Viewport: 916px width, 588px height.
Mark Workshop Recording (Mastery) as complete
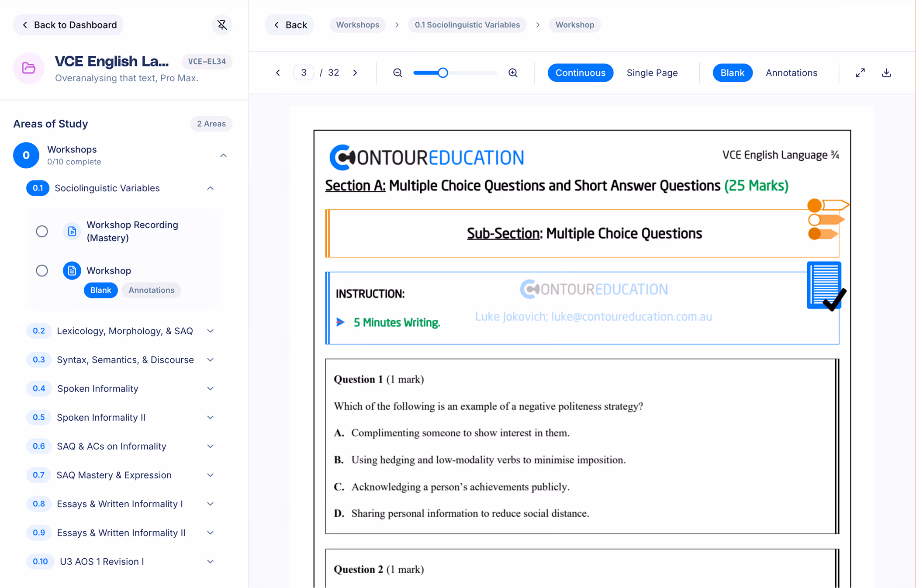[42, 231]
